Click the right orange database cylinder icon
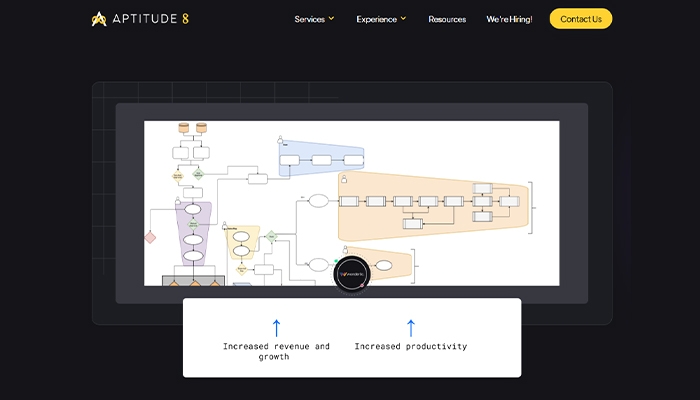This screenshot has height=400, width=700. click(x=201, y=128)
